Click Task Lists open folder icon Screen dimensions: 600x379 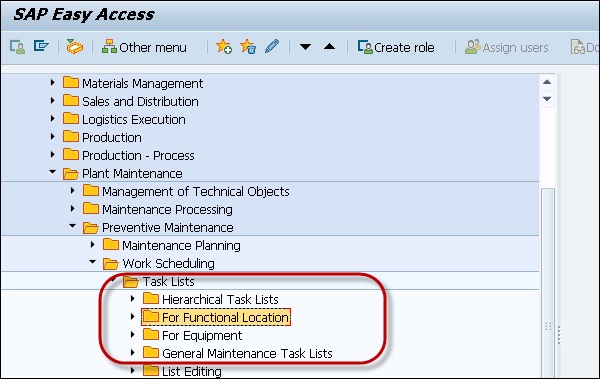click(131, 281)
